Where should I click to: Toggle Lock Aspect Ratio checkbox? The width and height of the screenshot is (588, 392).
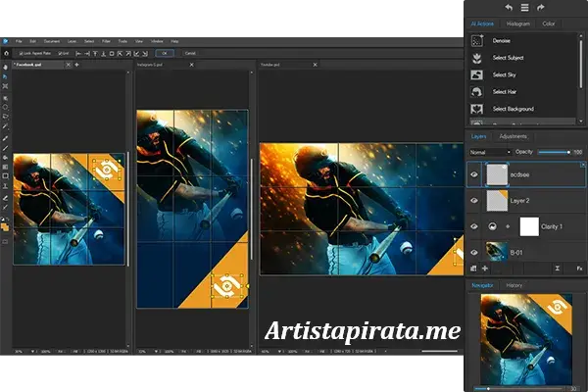tap(21, 54)
